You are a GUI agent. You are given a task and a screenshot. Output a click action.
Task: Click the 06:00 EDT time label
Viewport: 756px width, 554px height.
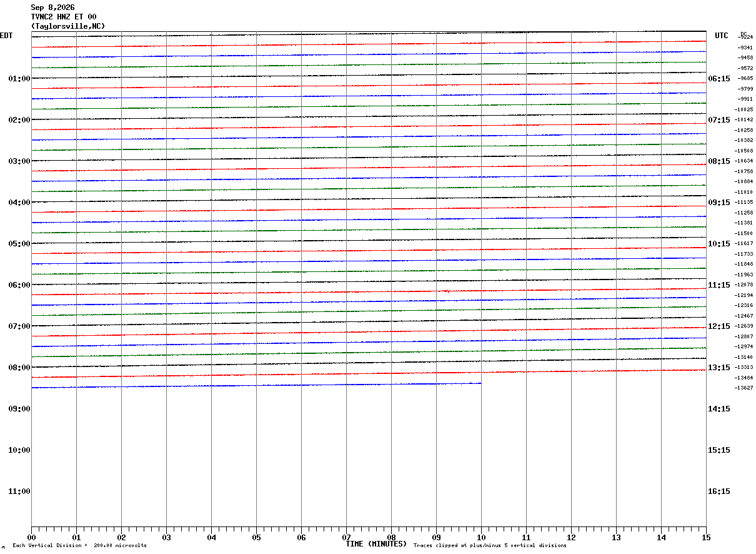pyautogui.click(x=19, y=285)
